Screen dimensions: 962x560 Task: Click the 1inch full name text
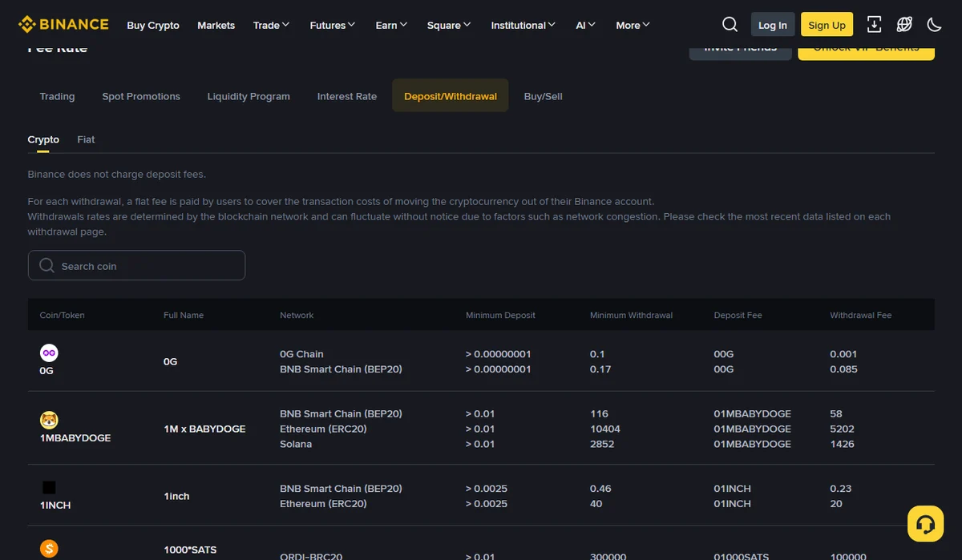click(x=176, y=496)
